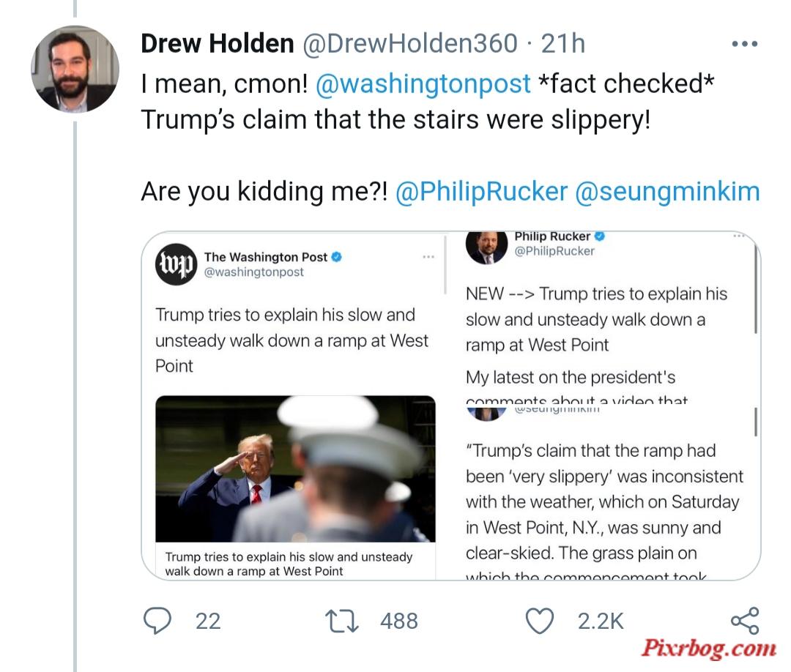Open the @washingtonpost mention link
The image size is (791, 672).
(423, 83)
